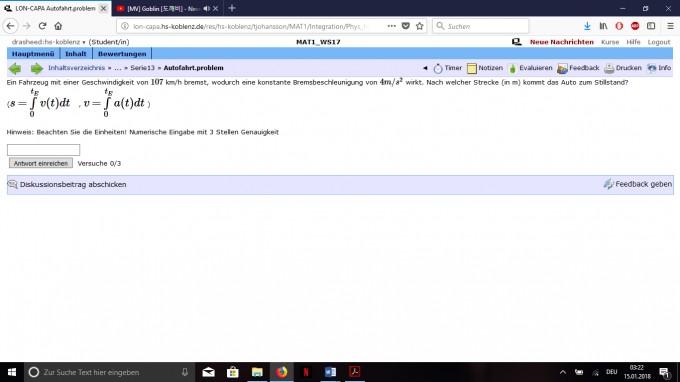Reload the current page
Viewport: 680px width, 382px height.
(x=42, y=26)
